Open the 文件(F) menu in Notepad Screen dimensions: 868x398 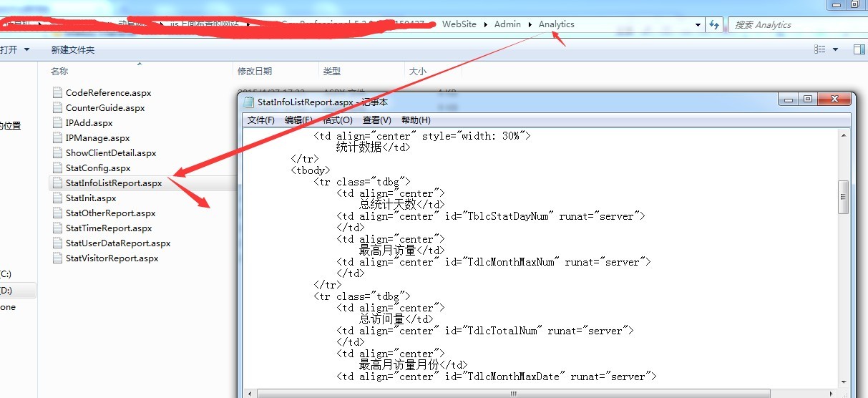[x=261, y=120]
